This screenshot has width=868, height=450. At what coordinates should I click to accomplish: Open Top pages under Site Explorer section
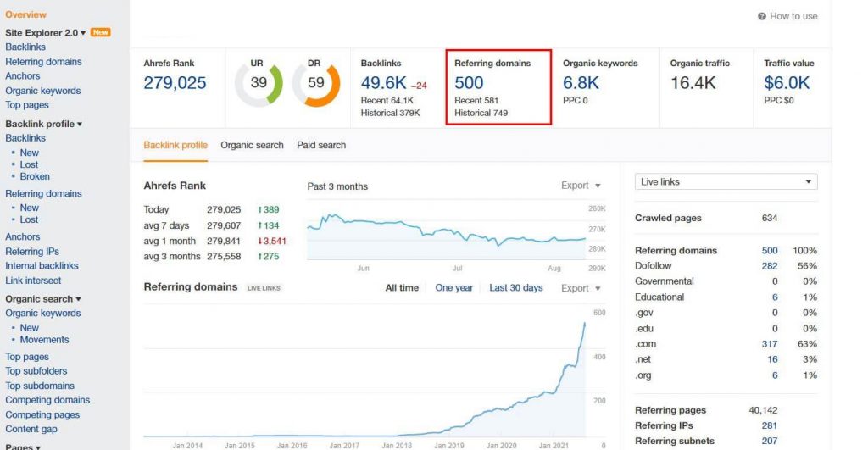[27, 105]
